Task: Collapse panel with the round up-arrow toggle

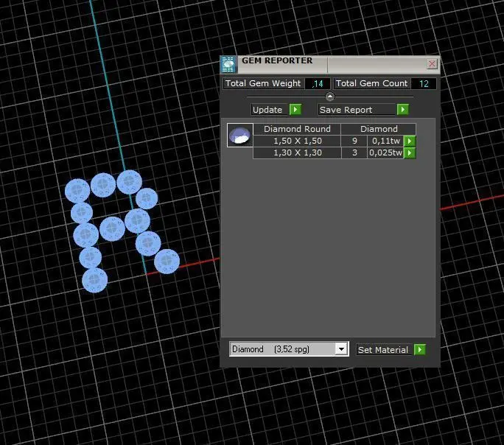Action: pyautogui.click(x=330, y=97)
